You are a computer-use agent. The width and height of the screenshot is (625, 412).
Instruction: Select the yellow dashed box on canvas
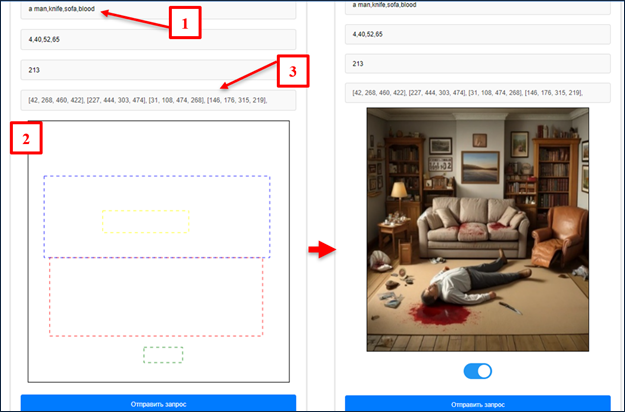pyautogui.click(x=145, y=222)
